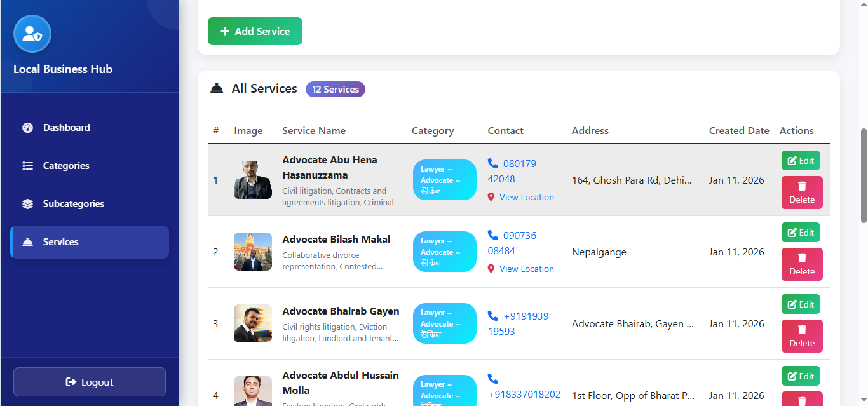Viewport: 868px width, 406px height.
Task: Click the Categories list icon
Action: click(27, 165)
